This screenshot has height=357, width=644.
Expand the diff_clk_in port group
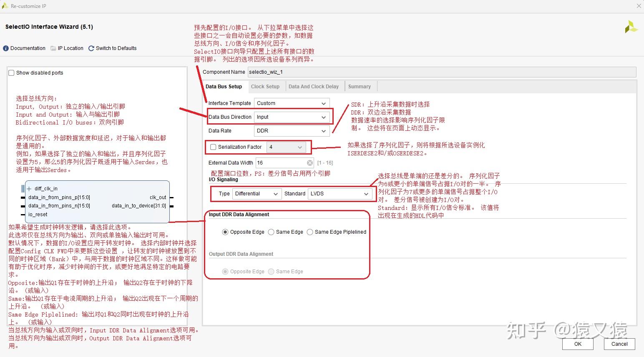point(28,188)
